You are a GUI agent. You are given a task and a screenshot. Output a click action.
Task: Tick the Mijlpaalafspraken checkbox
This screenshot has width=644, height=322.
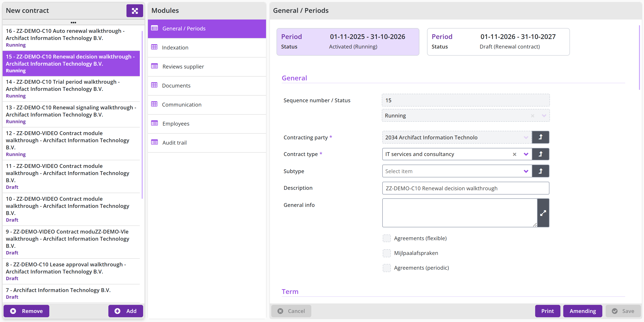pos(387,253)
